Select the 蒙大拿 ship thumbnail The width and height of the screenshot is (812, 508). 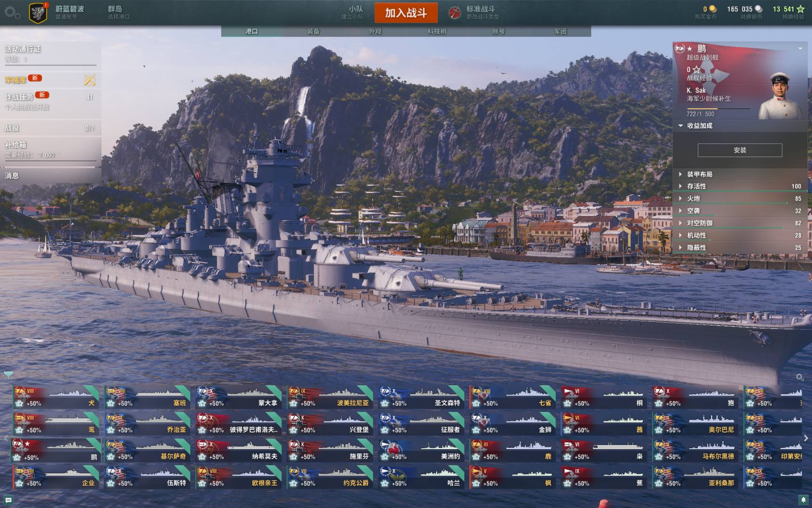coord(239,397)
